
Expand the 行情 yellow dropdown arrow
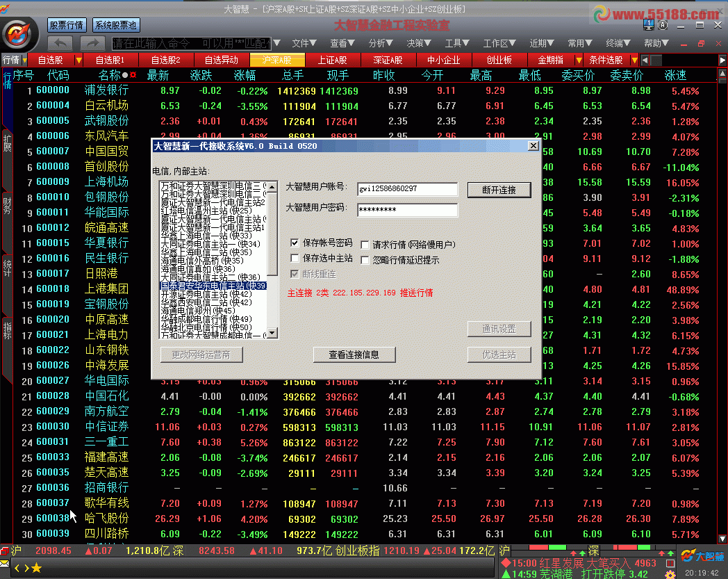point(24,60)
